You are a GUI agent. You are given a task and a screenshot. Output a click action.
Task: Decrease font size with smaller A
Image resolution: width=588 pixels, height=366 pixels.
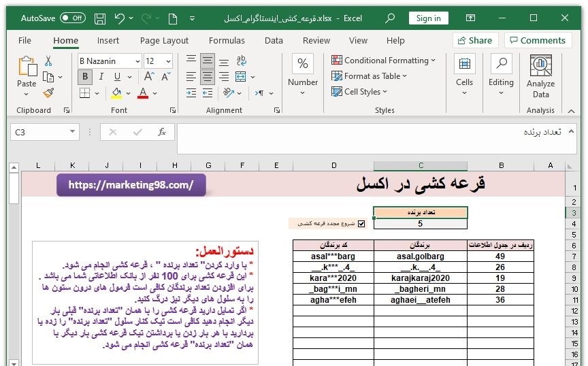(166, 76)
